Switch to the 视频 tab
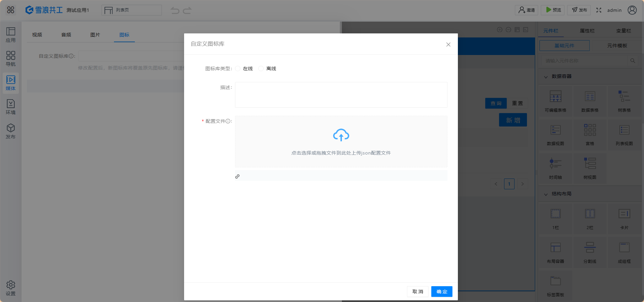The width and height of the screenshot is (644, 302). point(37,35)
